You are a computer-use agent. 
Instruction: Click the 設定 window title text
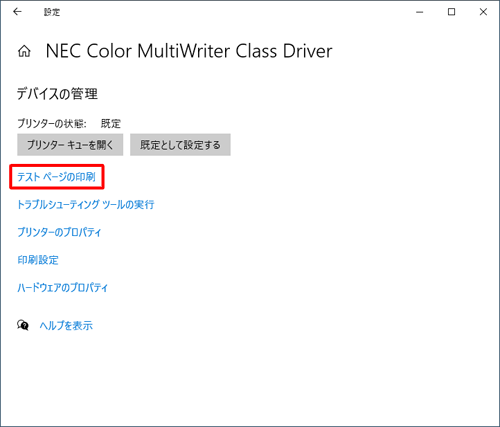click(52, 12)
